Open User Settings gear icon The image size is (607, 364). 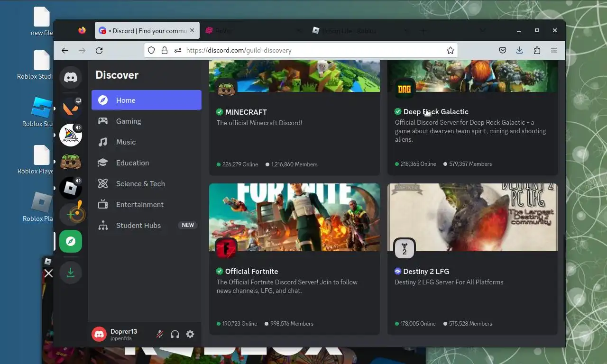(x=190, y=334)
